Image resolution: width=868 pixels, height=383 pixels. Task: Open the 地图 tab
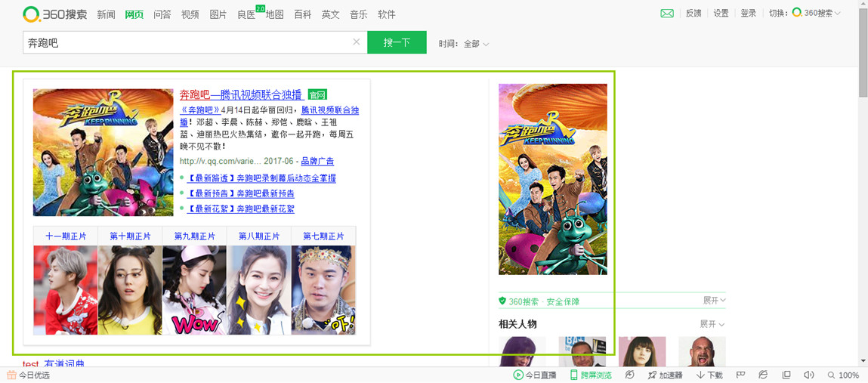[274, 15]
